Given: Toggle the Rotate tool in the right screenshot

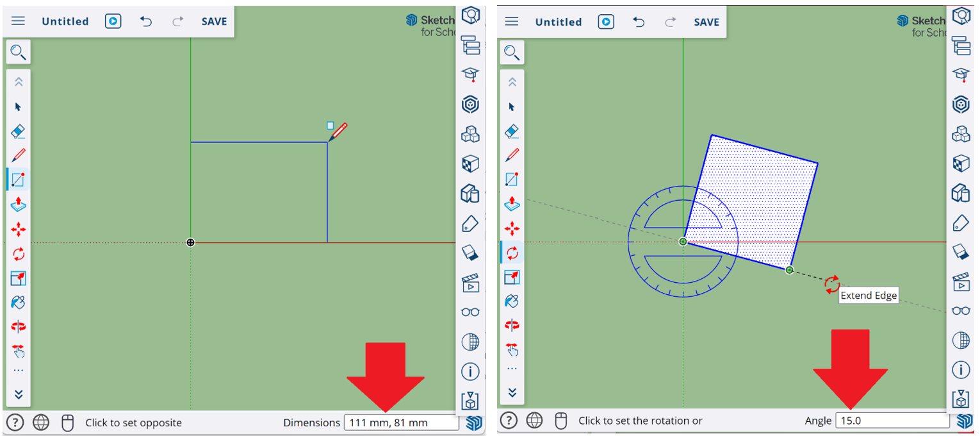Looking at the screenshot, I should (x=512, y=253).
